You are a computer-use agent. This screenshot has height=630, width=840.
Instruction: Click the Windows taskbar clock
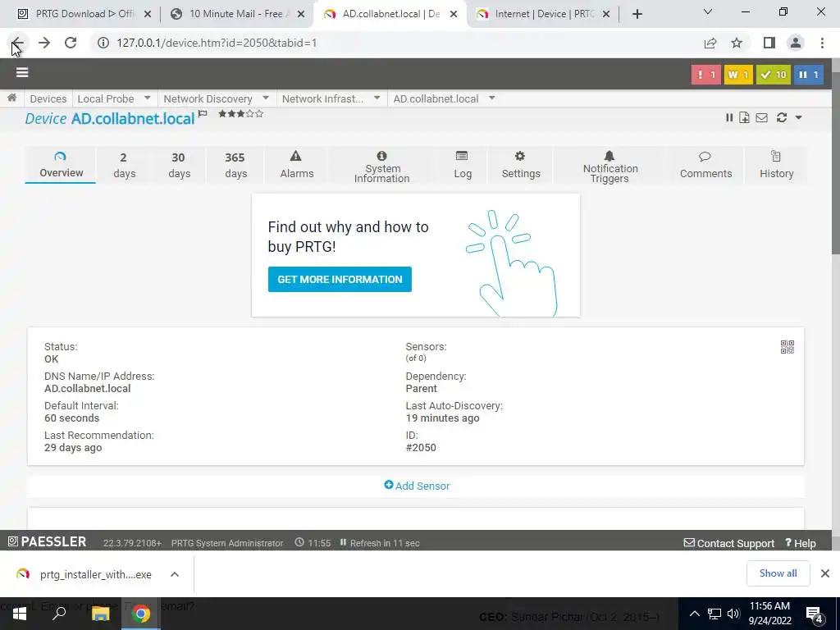(x=769, y=614)
